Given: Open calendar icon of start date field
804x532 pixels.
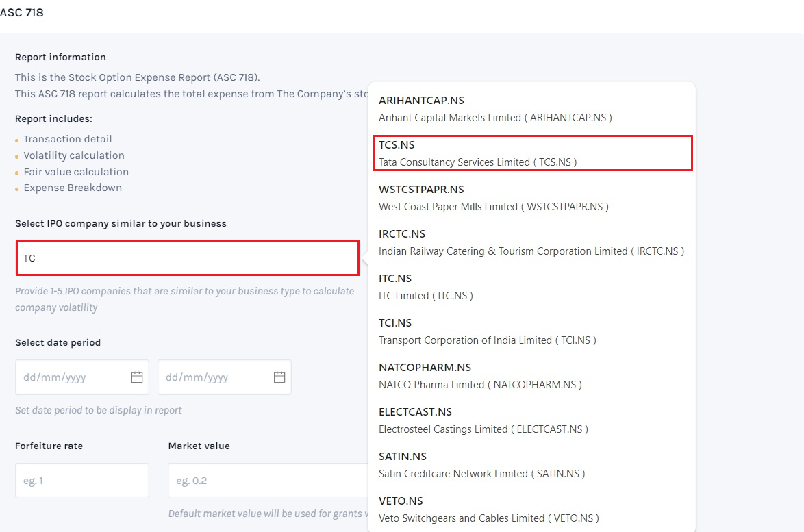Looking at the screenshot, I should tap(137, 377).
